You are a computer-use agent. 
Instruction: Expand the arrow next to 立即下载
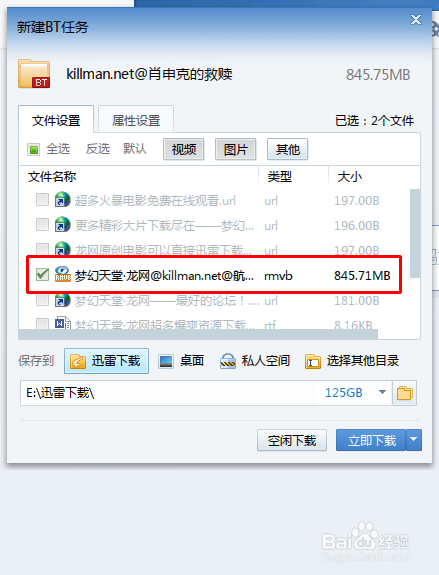tap(414, 440)
